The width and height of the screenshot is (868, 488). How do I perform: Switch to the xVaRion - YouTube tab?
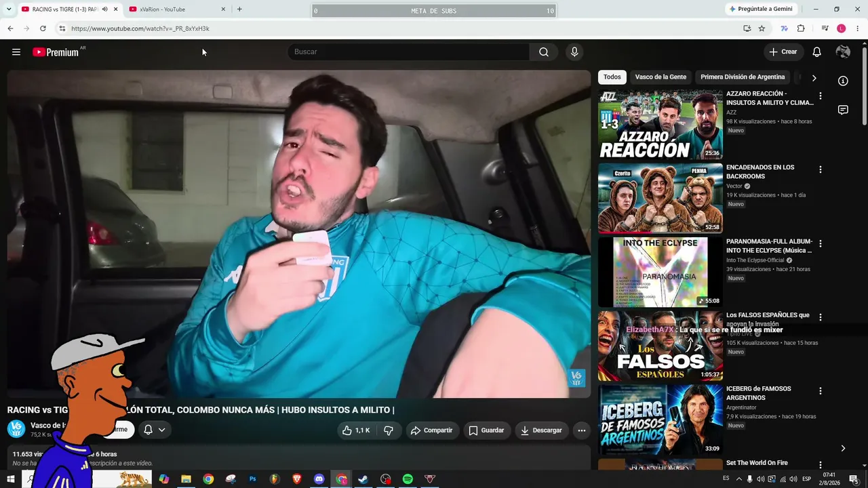coord(175,9)
